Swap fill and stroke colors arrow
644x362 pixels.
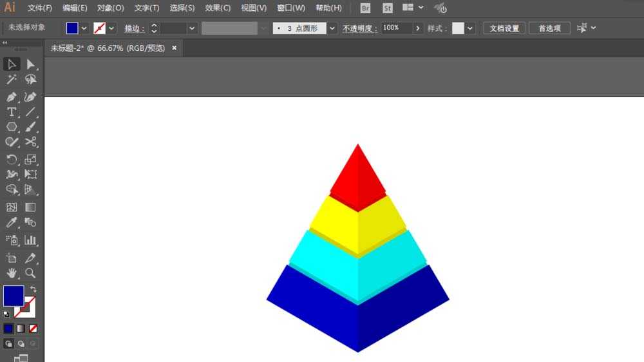[x=33, y=289]
